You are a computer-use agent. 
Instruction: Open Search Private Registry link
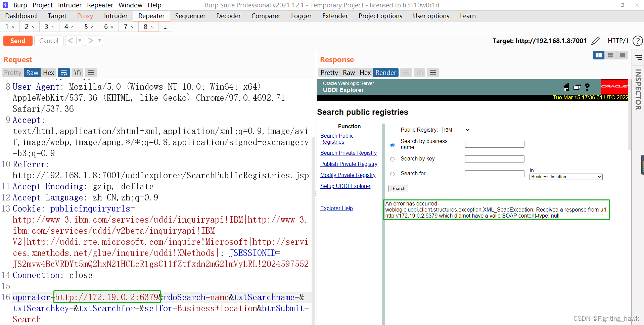click(349, 153)
